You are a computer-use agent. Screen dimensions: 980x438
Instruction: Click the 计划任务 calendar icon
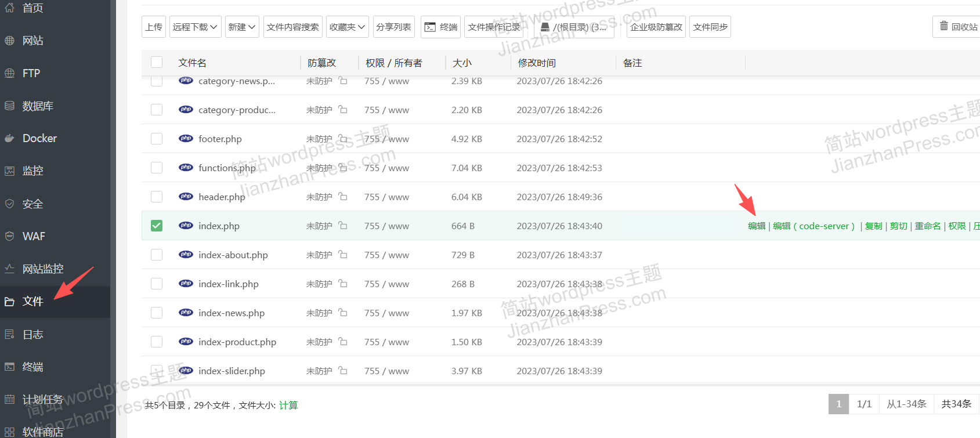coord(9,399)
